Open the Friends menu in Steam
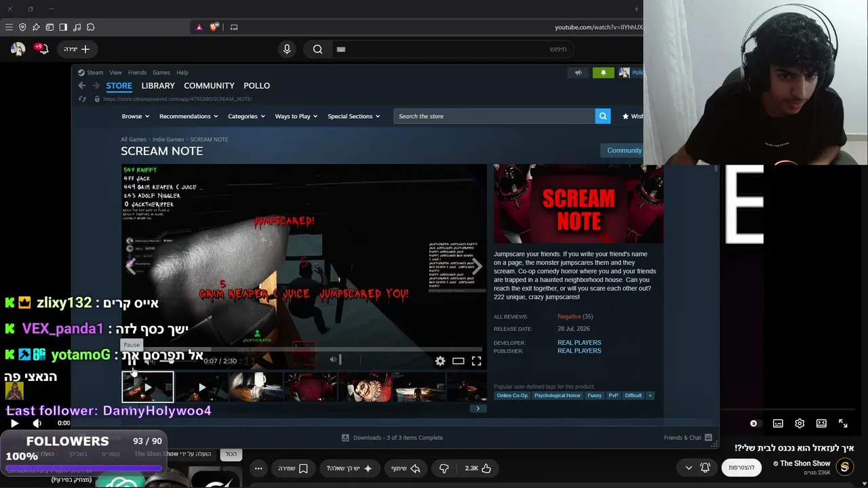 (x=137, y=73)
